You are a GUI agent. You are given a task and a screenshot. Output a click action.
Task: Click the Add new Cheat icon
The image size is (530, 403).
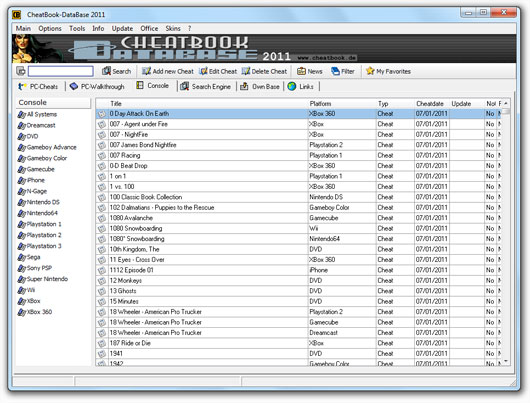coord(146,71)
